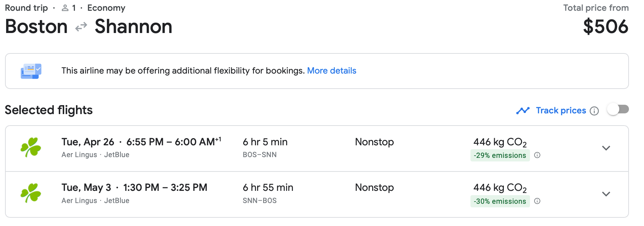Click info icon beside -29% emissions
The height and width of the screenshot is (226, 644).
point(537,155)
